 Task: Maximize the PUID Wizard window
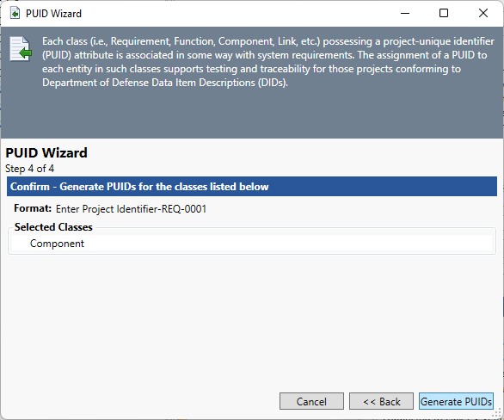[x=444, y=14]
